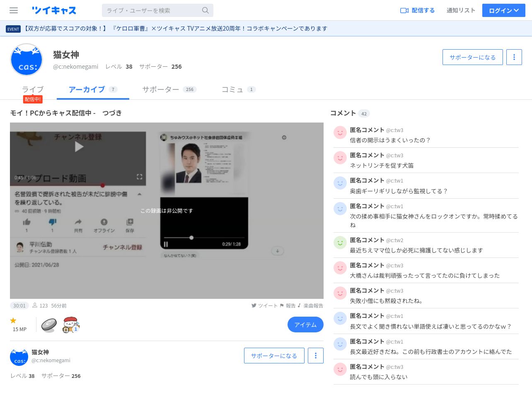Screen dimensions: 532x416
Task: Click avatar of comment 奥歯ギーリギリしながら監視してる？
Action: (340, 183)
